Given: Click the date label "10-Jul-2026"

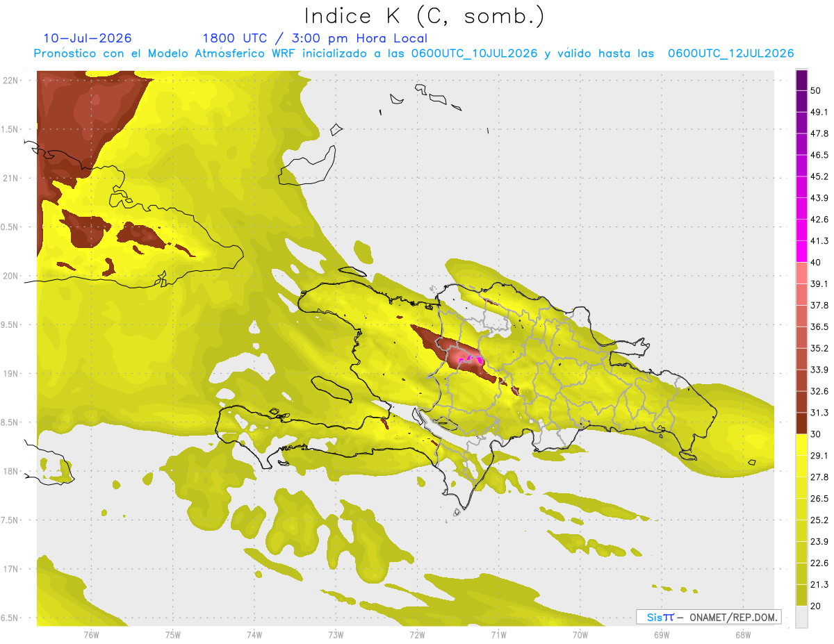Looking at the screenshot, I should (88, 38).
